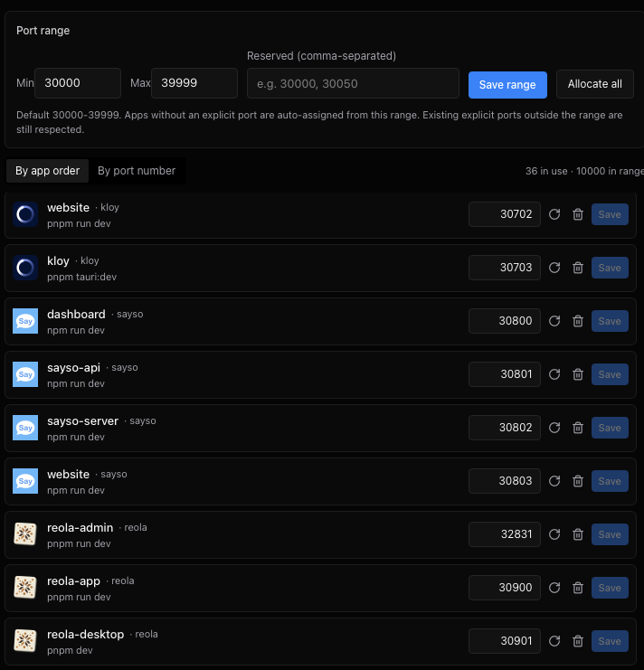
Task: Edit the port field showing 30803
Action: [x=505, y=481]
